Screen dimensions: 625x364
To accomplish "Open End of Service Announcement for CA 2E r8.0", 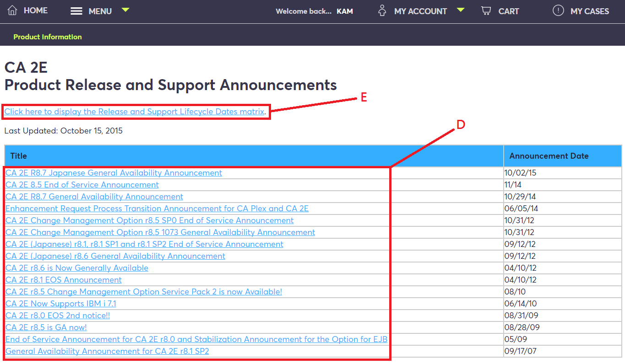I will (196, 339).
